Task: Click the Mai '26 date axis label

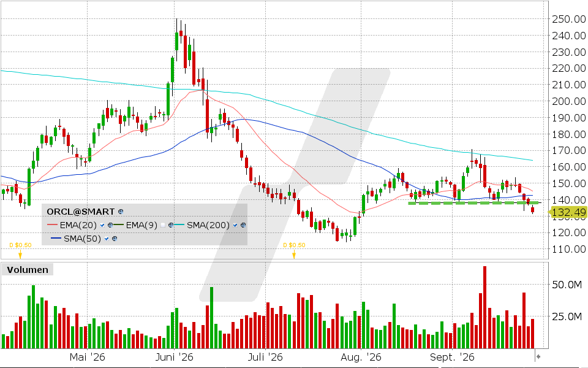Action: [x=88, y=357]
